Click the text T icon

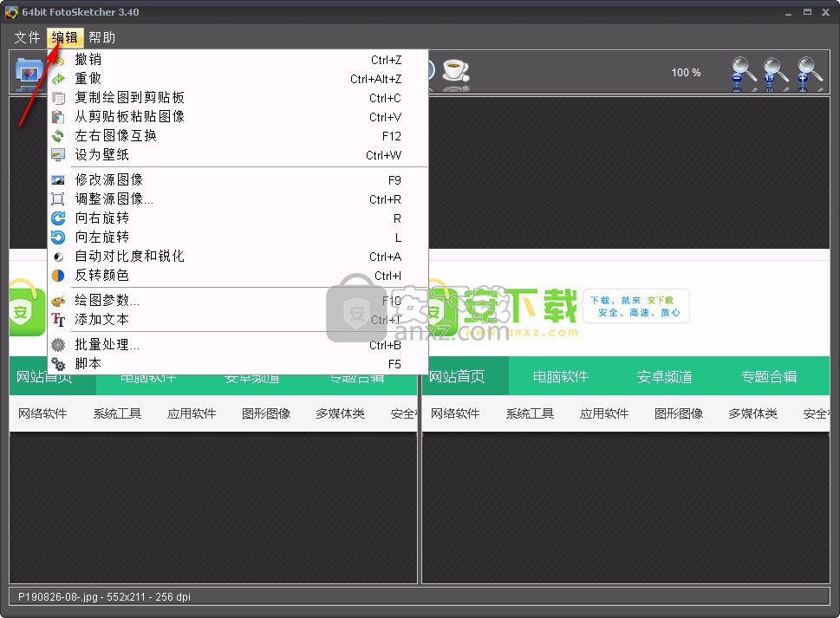58,320
